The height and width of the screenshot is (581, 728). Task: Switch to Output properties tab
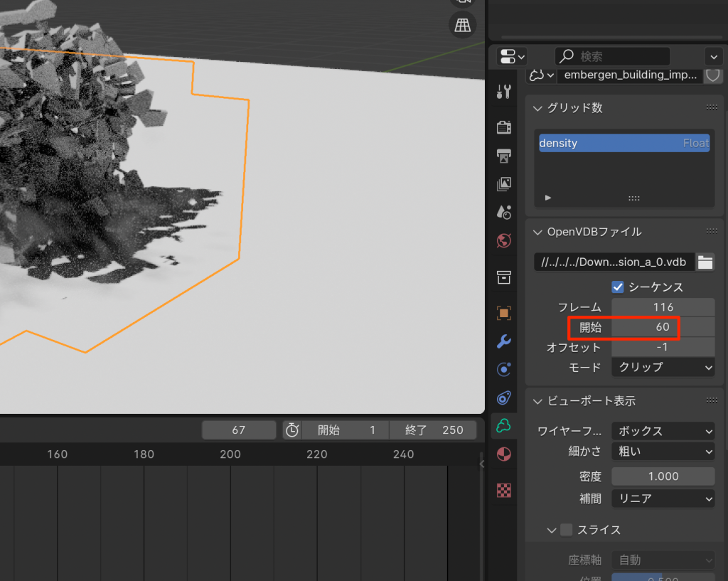tap(504, 156)
